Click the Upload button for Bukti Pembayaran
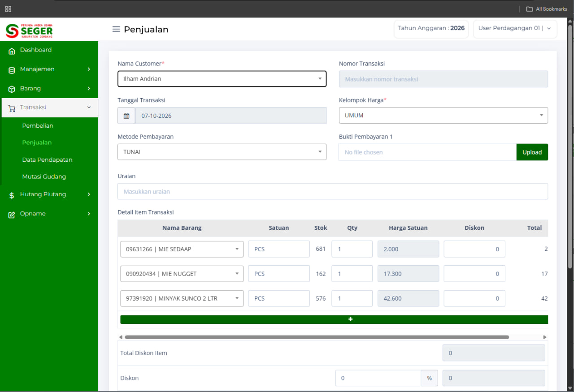This screenshot has width=574, height=392. [532, 152]
